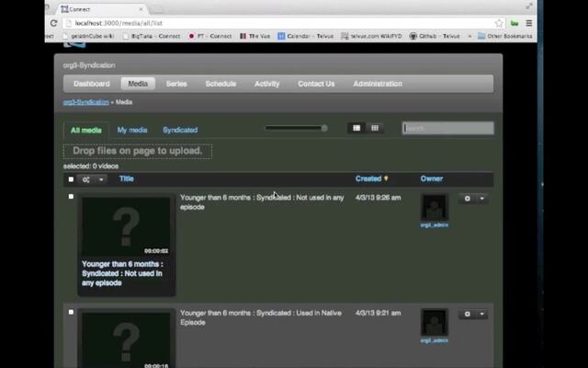This screenshot has width=588, height=368.
Task: Check the select-all videos checkbox
Action: [71, 179]
